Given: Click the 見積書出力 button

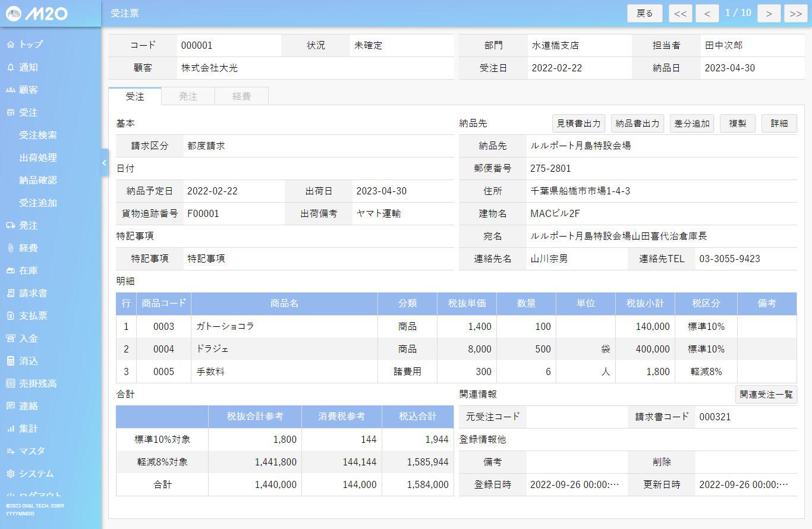Looking at the screenshot, I should pos(578,124).
